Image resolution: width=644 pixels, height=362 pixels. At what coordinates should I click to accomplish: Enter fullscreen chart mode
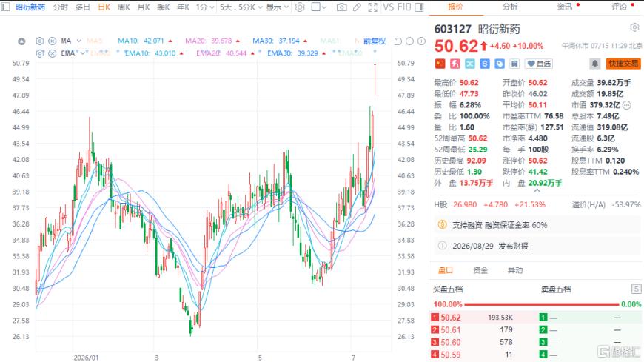point(372,7)
